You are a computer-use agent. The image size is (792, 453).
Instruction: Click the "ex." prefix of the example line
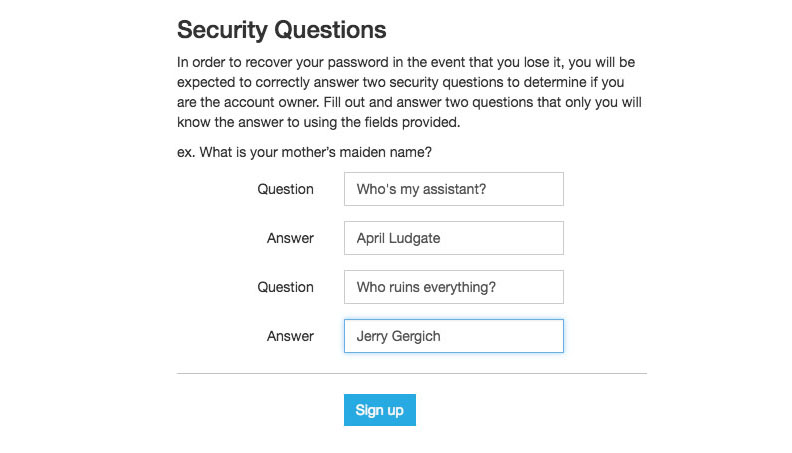(x=186, y=152)
